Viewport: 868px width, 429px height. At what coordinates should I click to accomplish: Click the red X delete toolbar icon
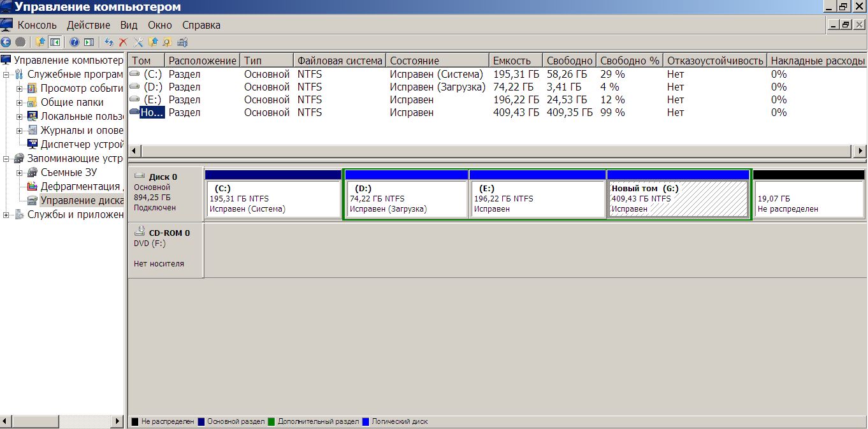(123, 42)
